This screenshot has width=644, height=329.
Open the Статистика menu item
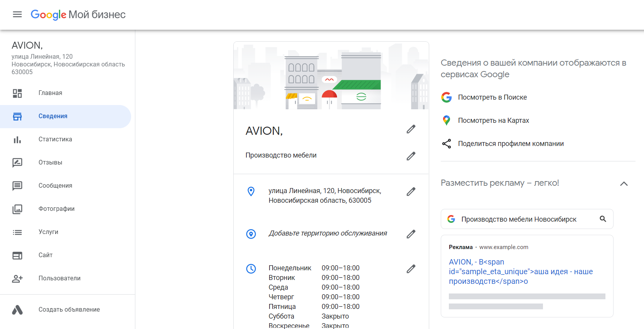[66, 139]
